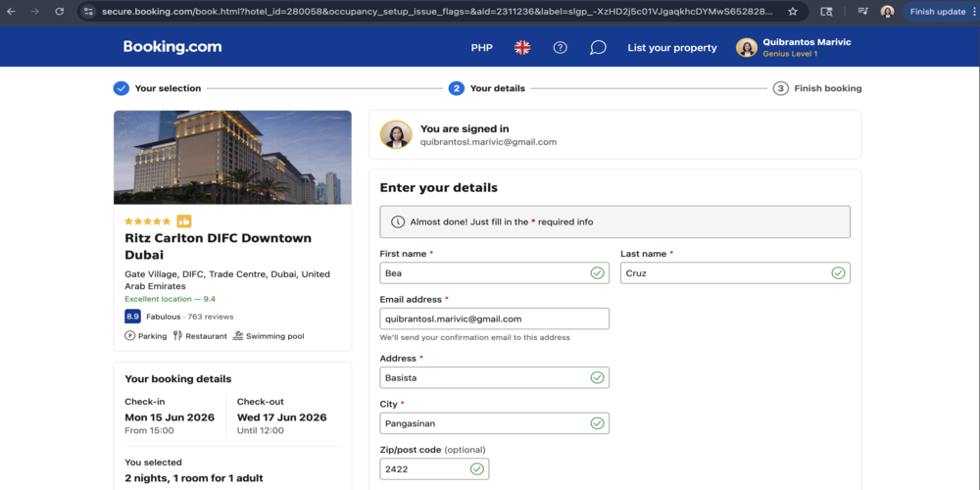This screenshot has height=490, width=980.
Task: Open the media control icon in toolbar
Action: [863, 11]
